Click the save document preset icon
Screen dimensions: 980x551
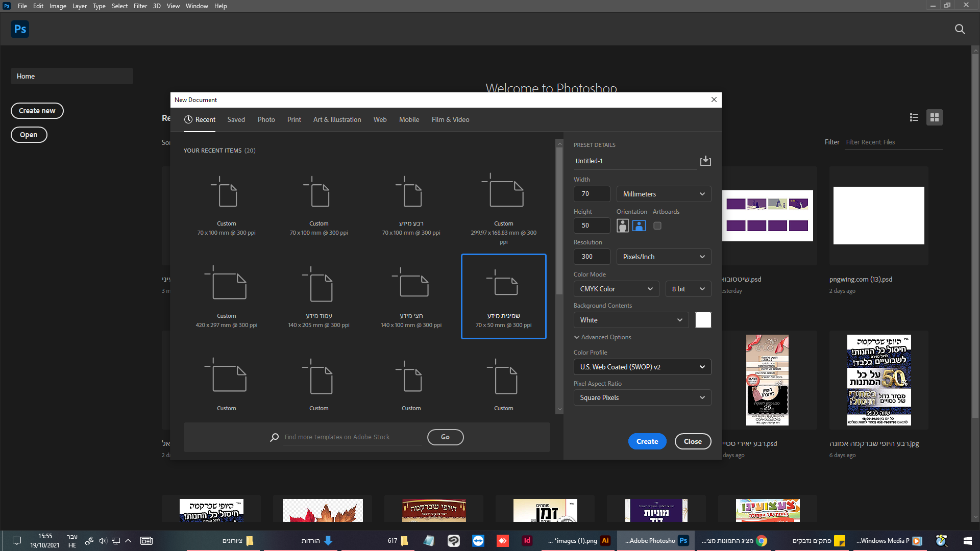pos(705,161)
